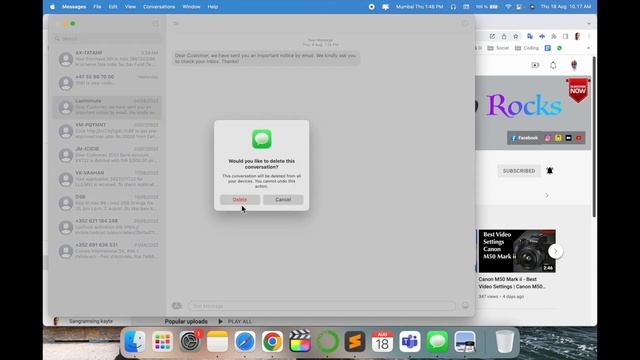Select the VK-VAAHAN conversation

[x=107, y=179]
